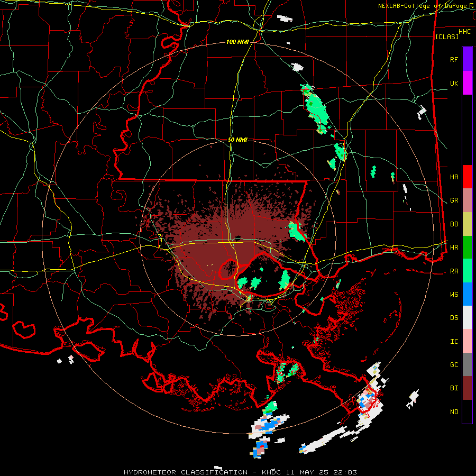Viewport: 476px width, 476px height.
Task: Pick the light green RA swatch
Action: pyautogui.click(x=467, y=271)
